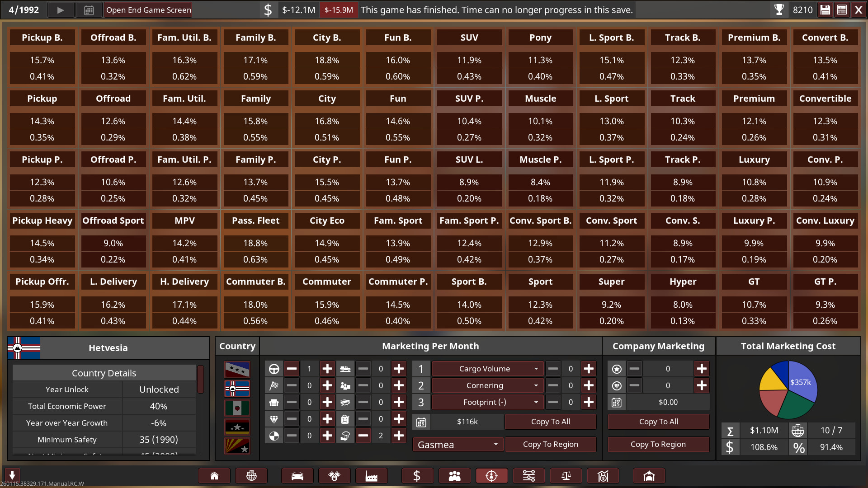This screenshot has height=488, width=868.
Task: Decrease the emissions marketing value of 2
Action: [x=363, y=436]
